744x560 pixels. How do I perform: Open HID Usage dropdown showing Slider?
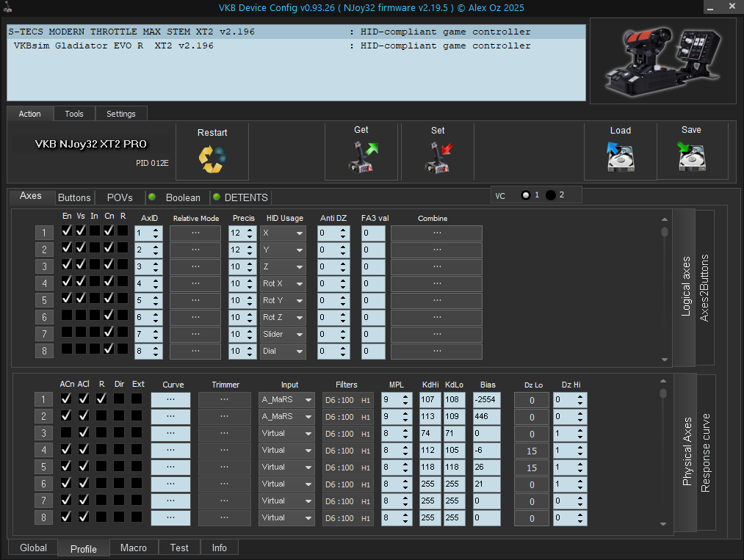tap(283, 334)
